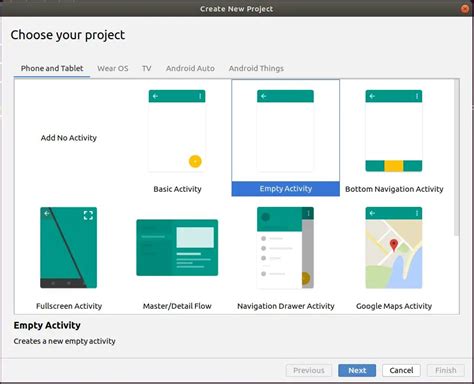Click the Bottom Navigation Activity label
The height and width of the screenshot is (384, 474).
coord(394,189)
